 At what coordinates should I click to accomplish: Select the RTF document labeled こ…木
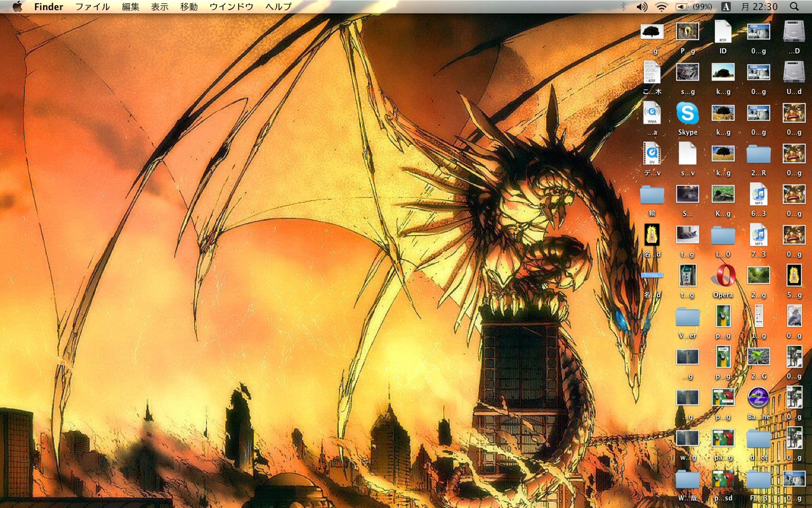(652, 72)
